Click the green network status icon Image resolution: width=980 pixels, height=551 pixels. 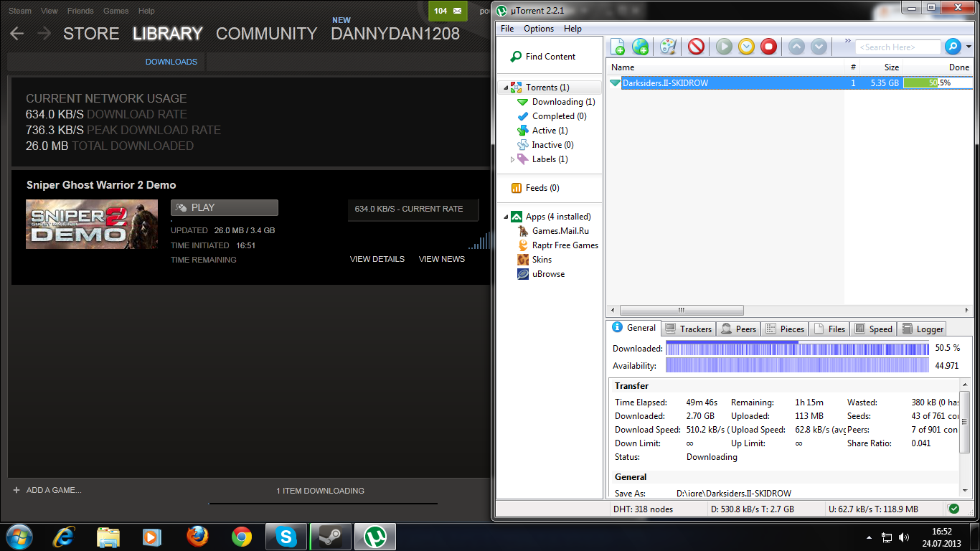953,509
